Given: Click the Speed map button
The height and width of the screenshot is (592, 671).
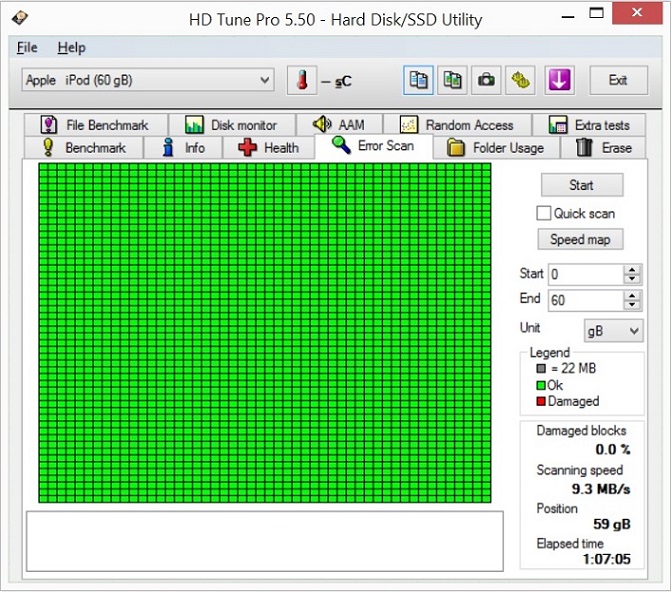Looking at the screenshot, I should pos(581,240).
